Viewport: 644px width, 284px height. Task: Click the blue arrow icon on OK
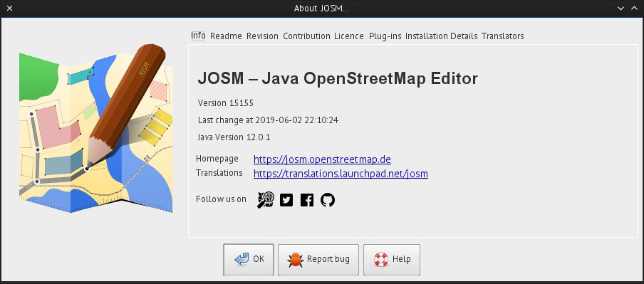coord(241,259)
